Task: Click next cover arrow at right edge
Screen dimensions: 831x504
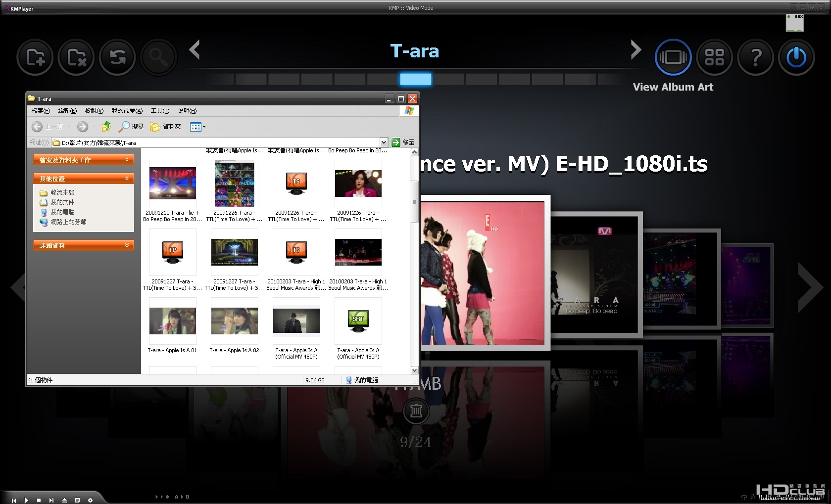Action: tap(810, 287)
